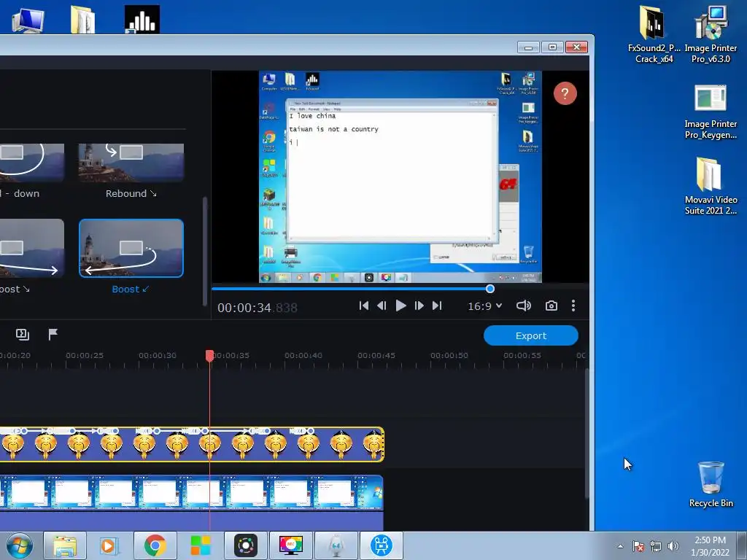Mute the player volume icon
Viewport: 747px width, 560px height.
(524, 306)
